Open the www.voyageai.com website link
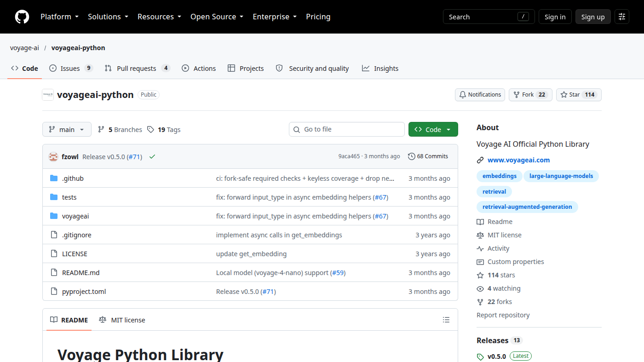644x362 pixels. click(x=519, y=160)
